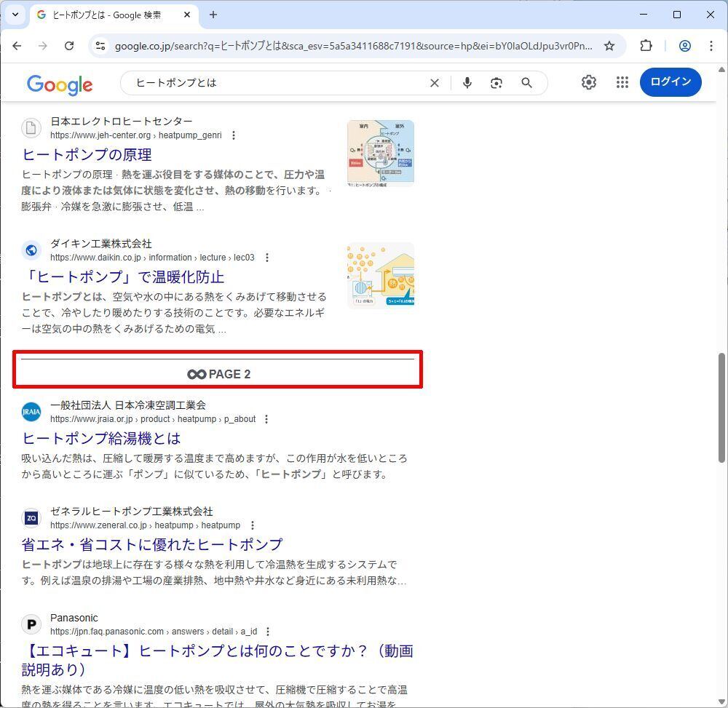This screenshot has width=728, height=708.
Task: Select the ヒートポンプとは - Google 検索 tab
Action: tap(114, 15)
